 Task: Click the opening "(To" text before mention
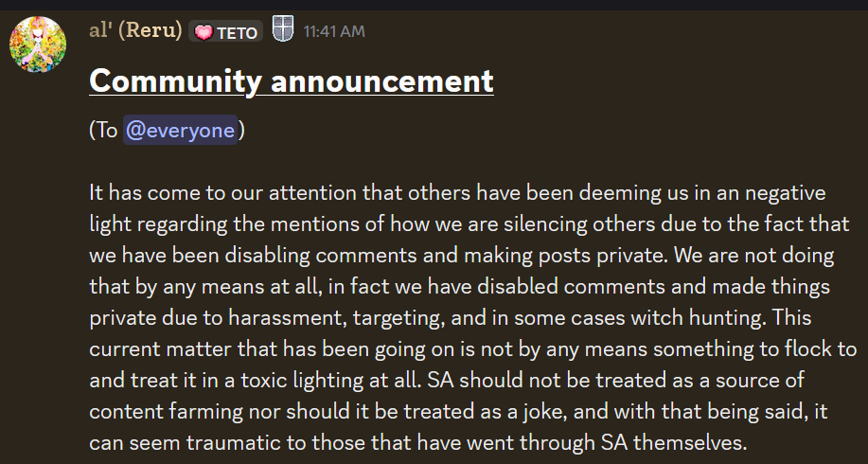click(103, 130)
